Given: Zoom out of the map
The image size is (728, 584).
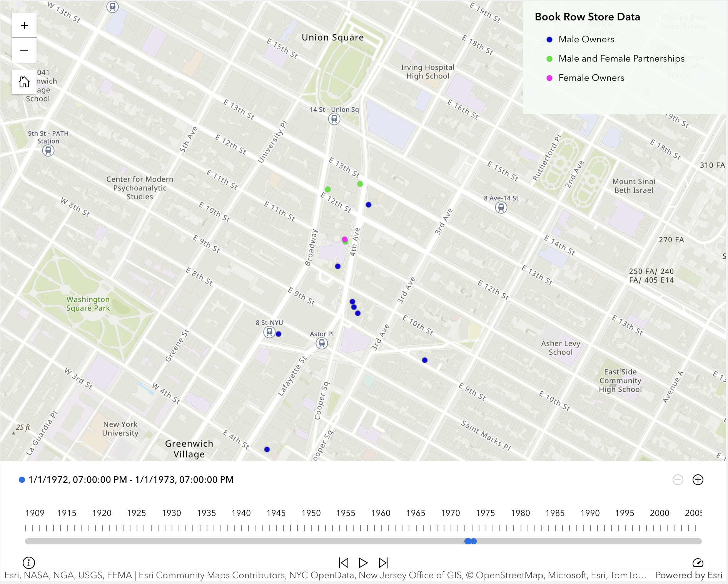Looking at the screenshot, I should tap(24, 50).
